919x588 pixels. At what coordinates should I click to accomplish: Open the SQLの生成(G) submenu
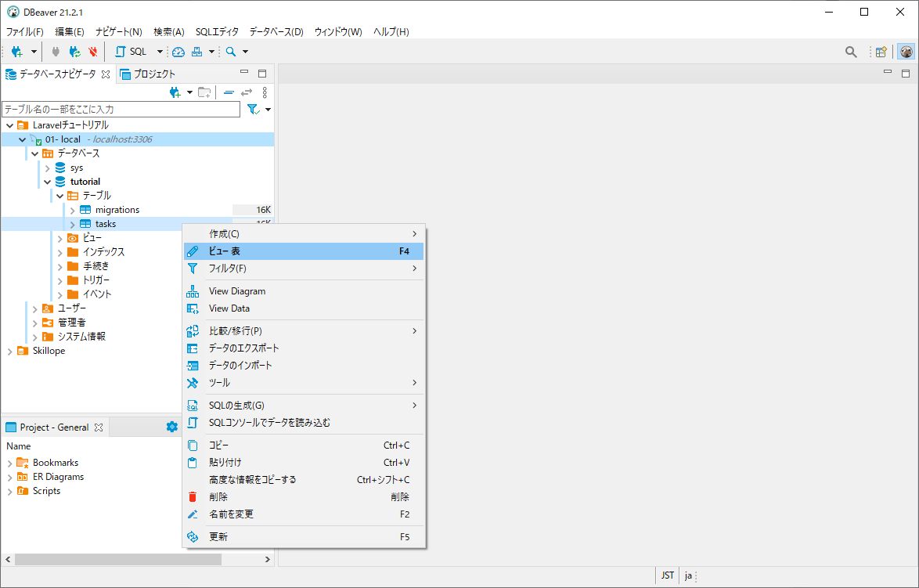pyautogui.click(x=304, y=406)
